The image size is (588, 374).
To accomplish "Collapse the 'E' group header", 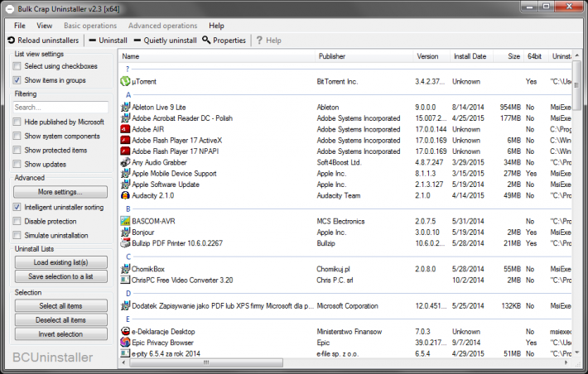I will pyautogui.click(x=128, y=319).
